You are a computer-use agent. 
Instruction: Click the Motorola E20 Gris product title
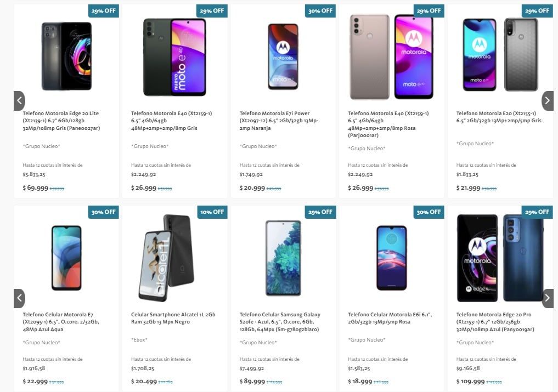(x=497, y=117)
